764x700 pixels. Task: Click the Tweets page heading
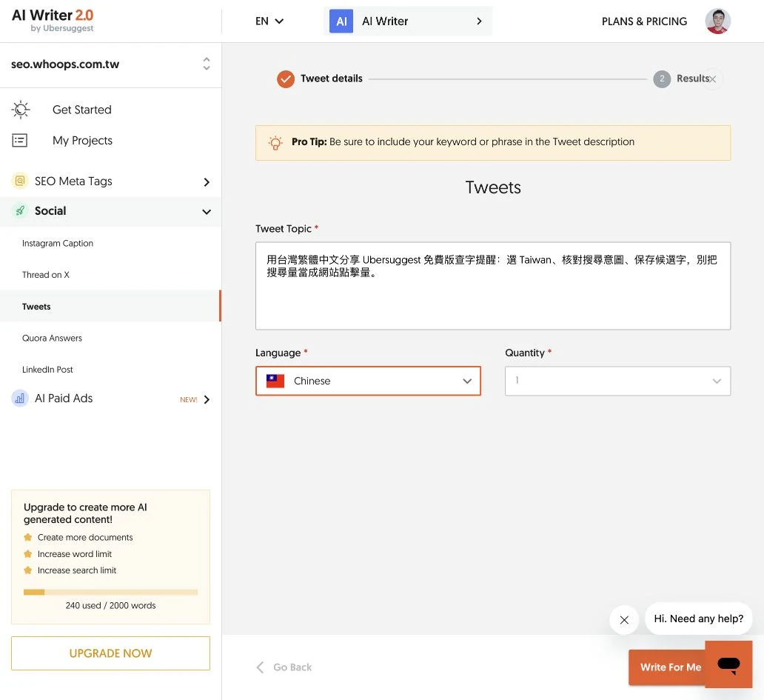pos(492,187)
